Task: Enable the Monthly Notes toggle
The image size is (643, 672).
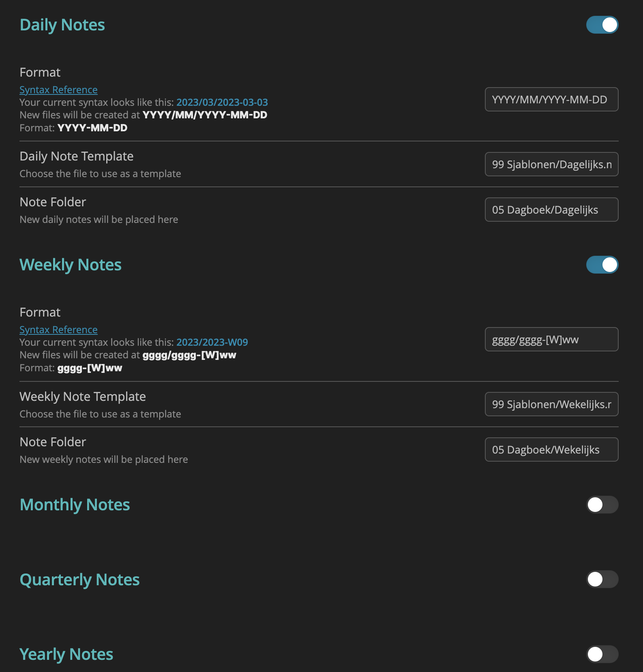Action: click(602, 505)
